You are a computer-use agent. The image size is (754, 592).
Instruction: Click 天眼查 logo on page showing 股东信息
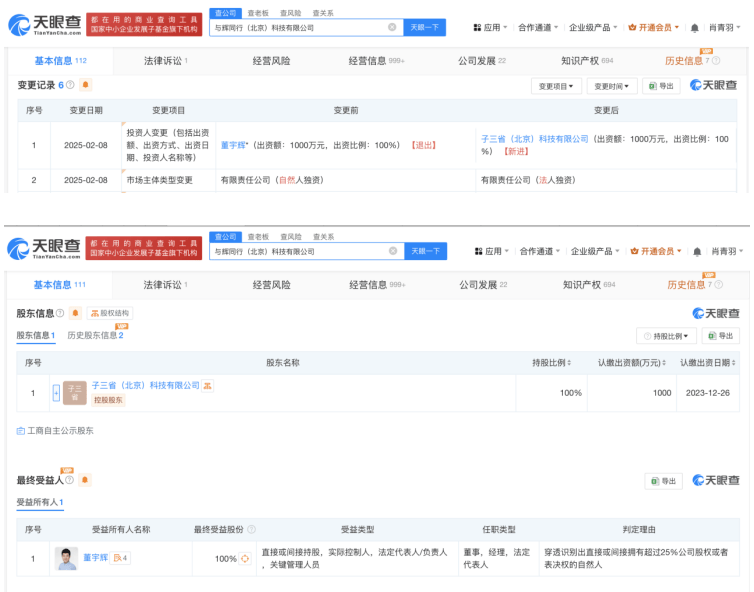click(x=44, y=249)
